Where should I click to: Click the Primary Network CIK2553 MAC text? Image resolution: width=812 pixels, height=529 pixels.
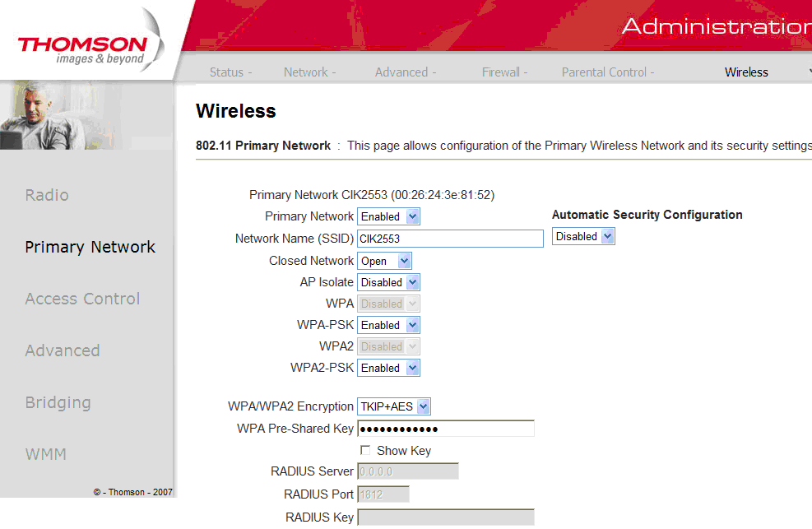coord(372,195)
